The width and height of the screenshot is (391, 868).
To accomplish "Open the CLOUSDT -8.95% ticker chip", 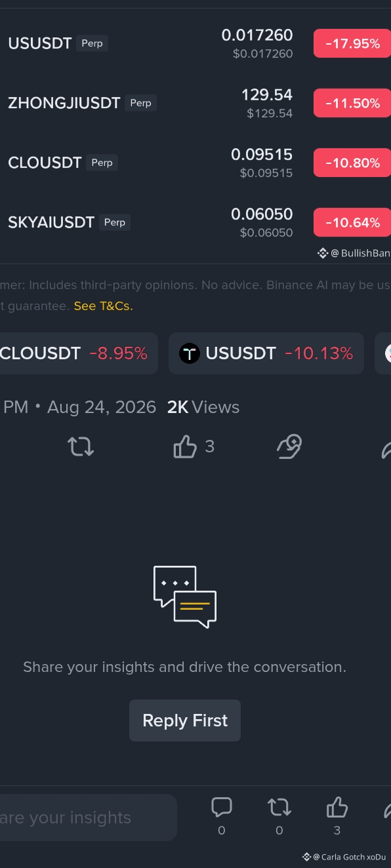I will (x=77, y=353).
